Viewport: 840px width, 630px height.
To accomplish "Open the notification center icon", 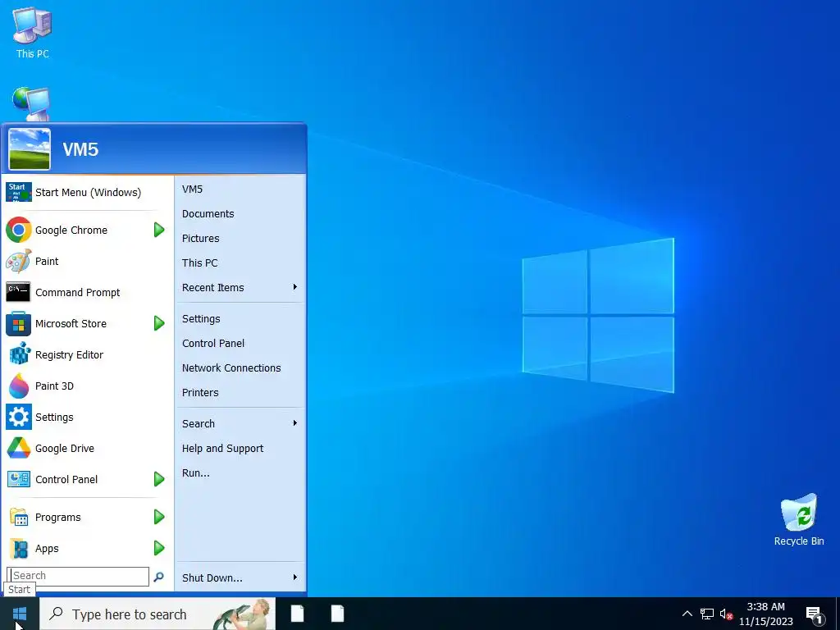I will (x=814, y=615).
